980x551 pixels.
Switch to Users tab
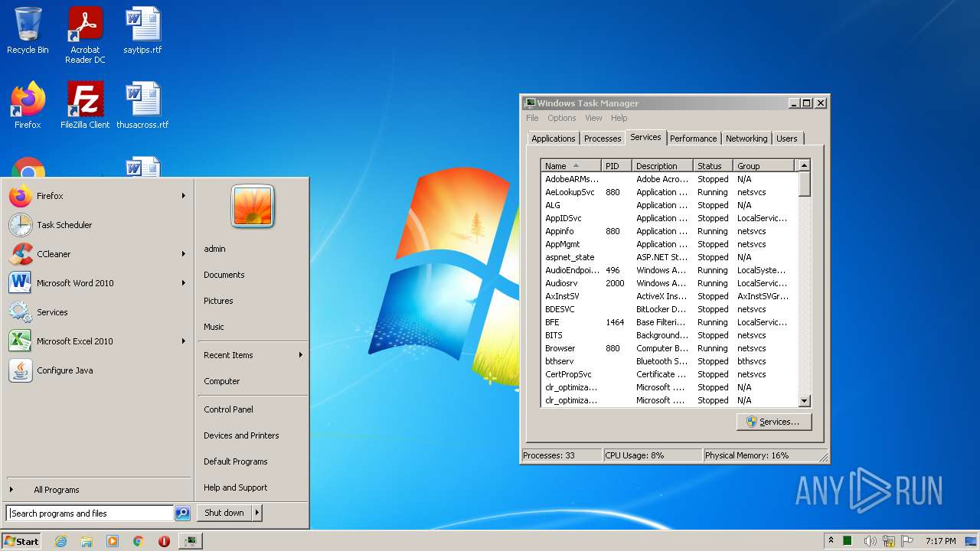787,139
